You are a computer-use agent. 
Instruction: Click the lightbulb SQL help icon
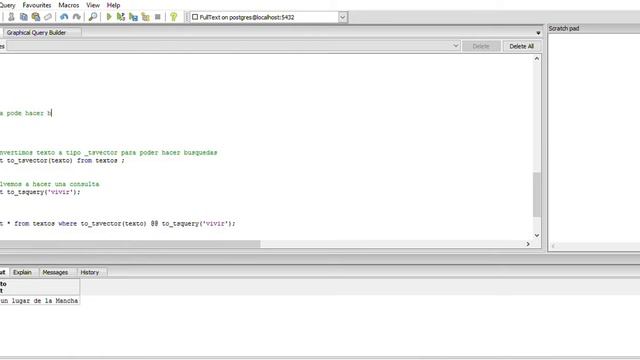click(x=173, y=17)
